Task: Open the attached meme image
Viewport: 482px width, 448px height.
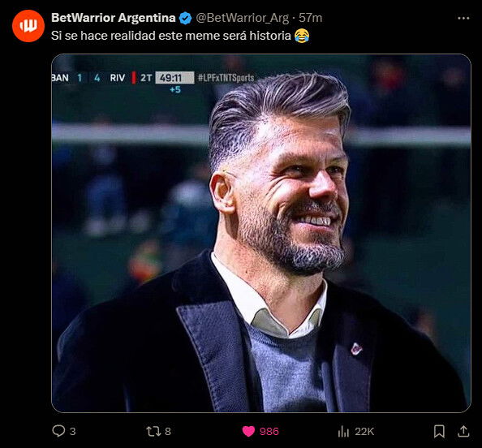Action: click(x=261, y=233)
